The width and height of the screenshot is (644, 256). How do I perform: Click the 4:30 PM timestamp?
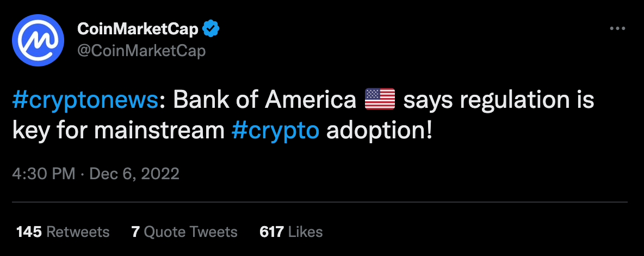44,174
